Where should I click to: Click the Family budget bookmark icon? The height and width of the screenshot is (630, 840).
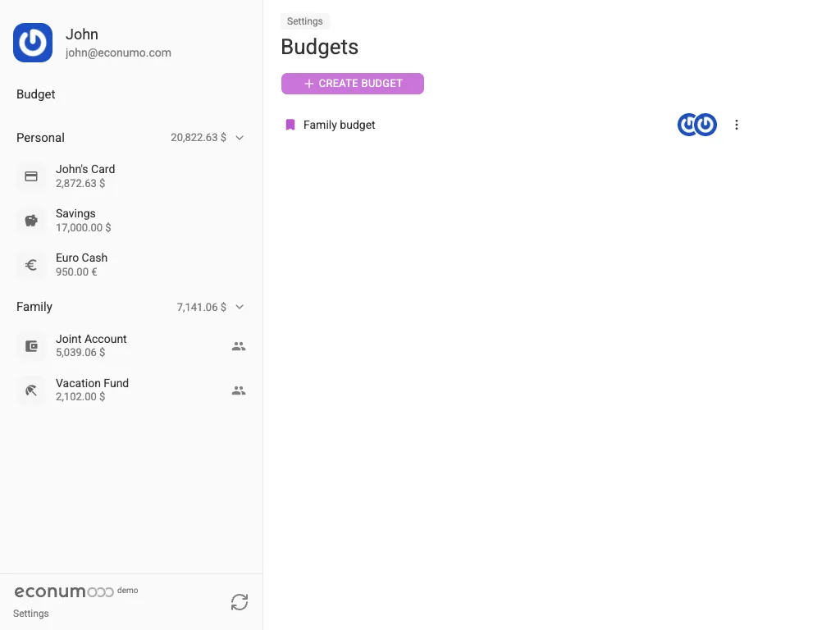coord(290,125)
